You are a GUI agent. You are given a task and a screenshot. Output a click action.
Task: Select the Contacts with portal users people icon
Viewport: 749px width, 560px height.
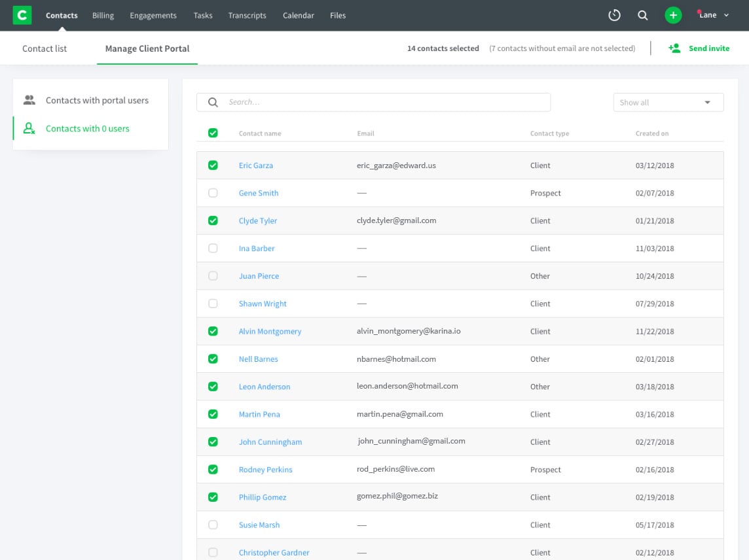(29, 99)
